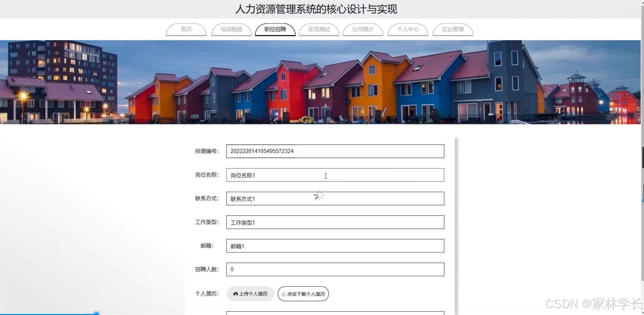Image resolution: width=644 pixels, height=315 pixels.
Task: Go to 个人中心
Action: coord(408,29)
